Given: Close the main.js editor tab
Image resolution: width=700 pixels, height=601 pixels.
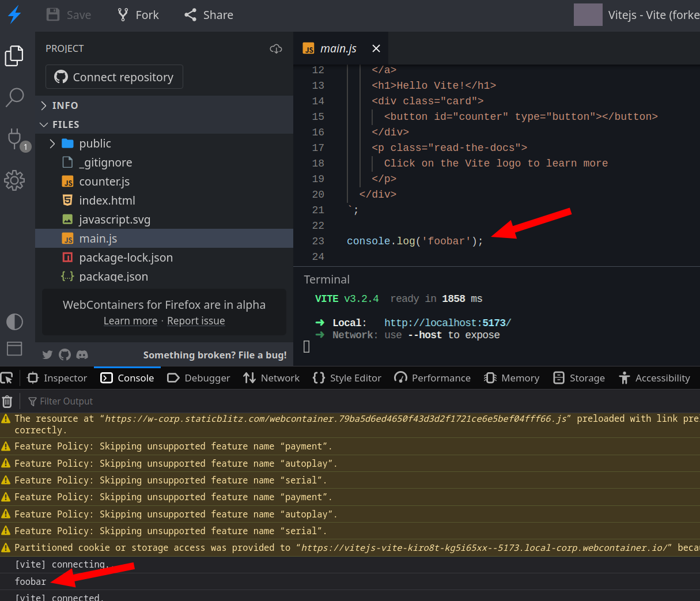Looking at the screenshot, I should click(x=376, y=49).
